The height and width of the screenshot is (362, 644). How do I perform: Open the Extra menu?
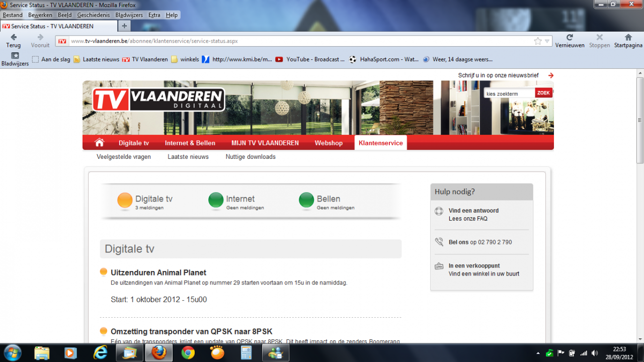click(154, 15)
